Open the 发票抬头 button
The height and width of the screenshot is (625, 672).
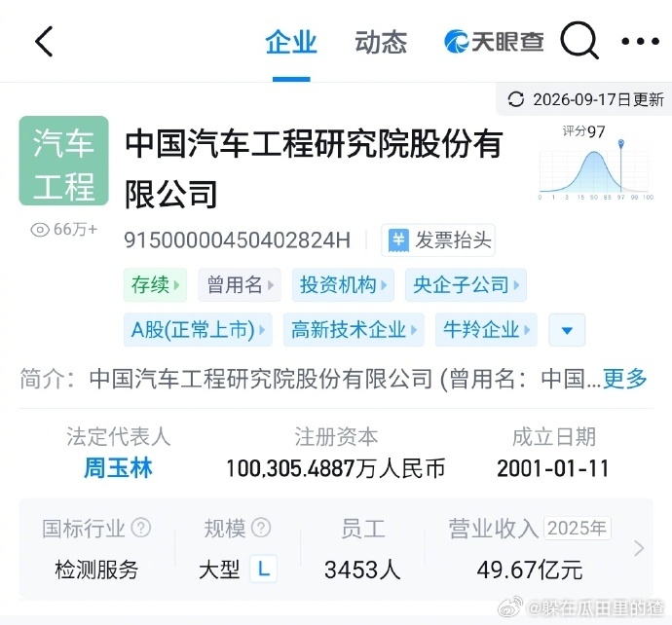[438, 240]
